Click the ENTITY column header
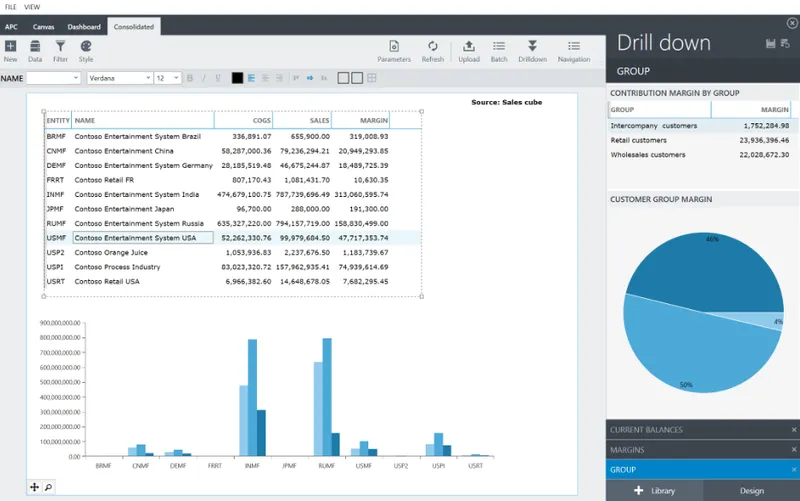The height and width of the screenshot is (501, 800). 58,120
